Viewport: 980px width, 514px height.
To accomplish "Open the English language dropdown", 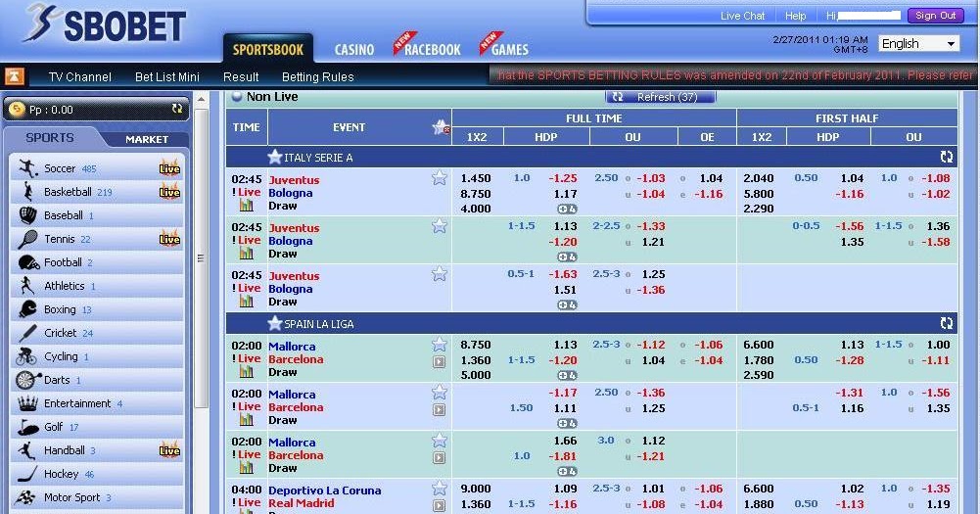I will pyautogui.click(x=918, y=44).
